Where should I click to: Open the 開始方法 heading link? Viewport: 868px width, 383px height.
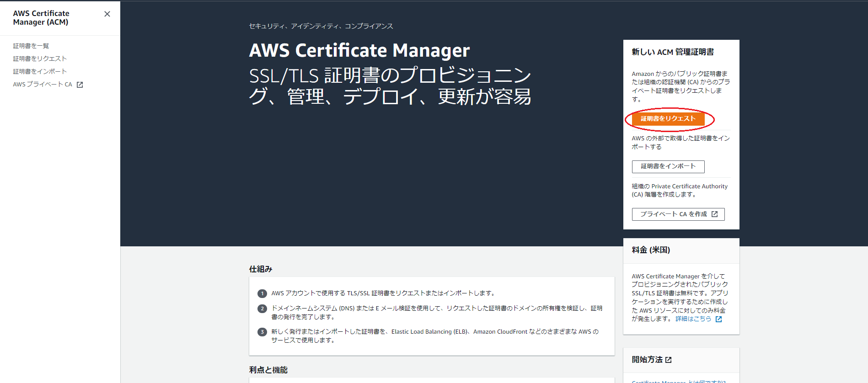click(x=647, y=360)
